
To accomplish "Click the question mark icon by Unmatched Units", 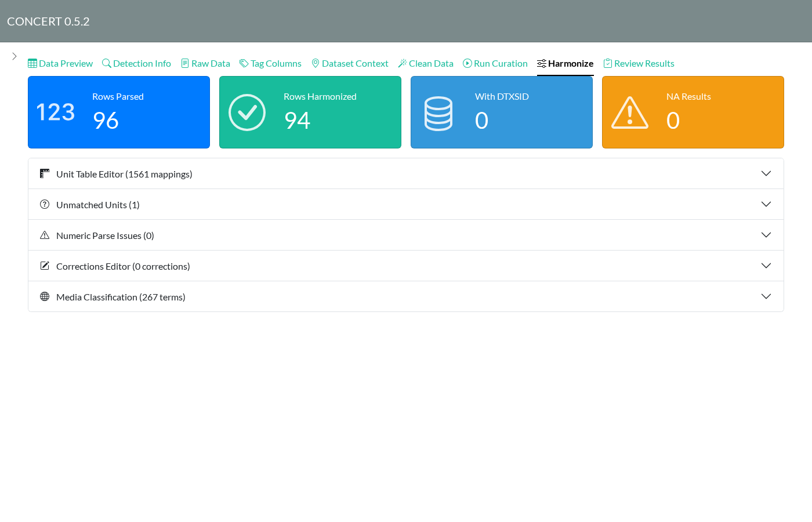I will tap(45, 204).
